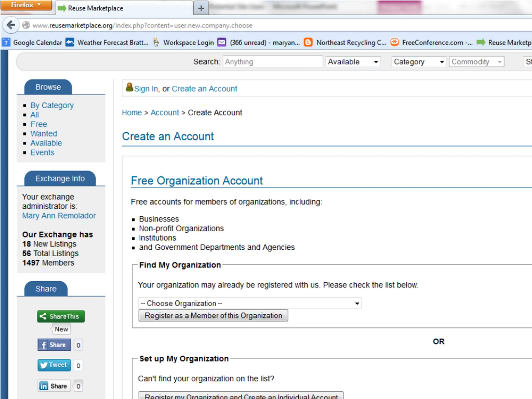Go to Account breadcrumb link
The height and width of the screenshot is (399, 532).
tap(165, 113)
